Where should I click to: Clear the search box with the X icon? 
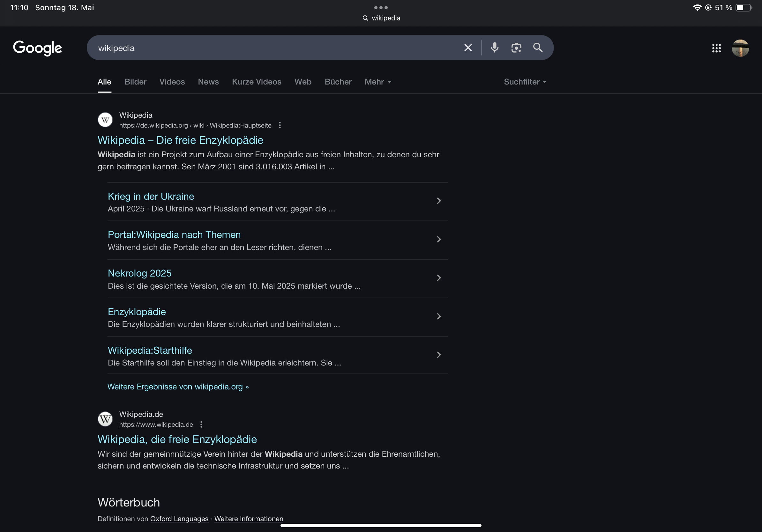468,48
